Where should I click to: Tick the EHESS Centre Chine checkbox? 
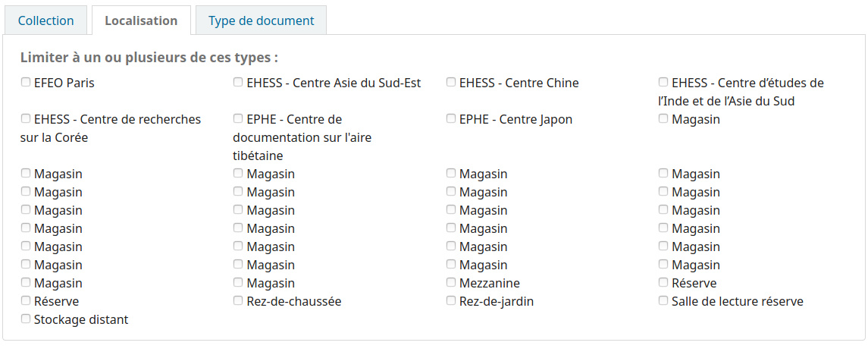(x=451, y=83)
